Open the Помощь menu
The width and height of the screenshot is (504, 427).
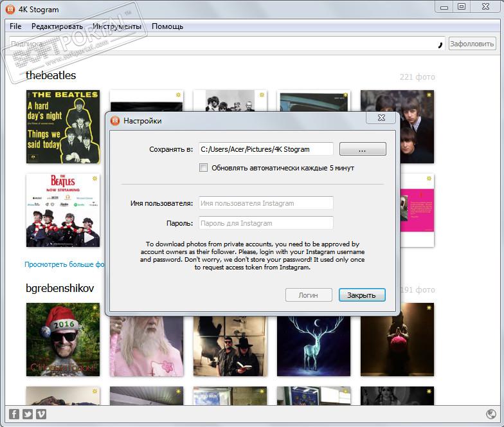click(x=167, y=26)
